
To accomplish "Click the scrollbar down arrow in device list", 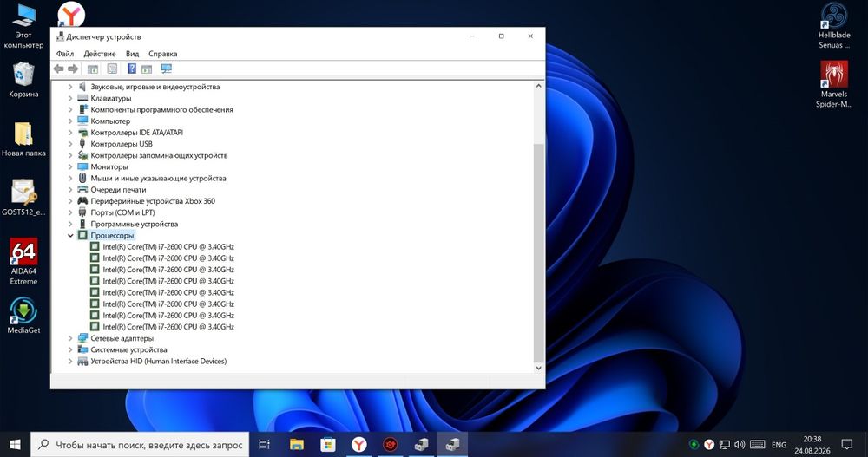I will click(x=539, y=368).
